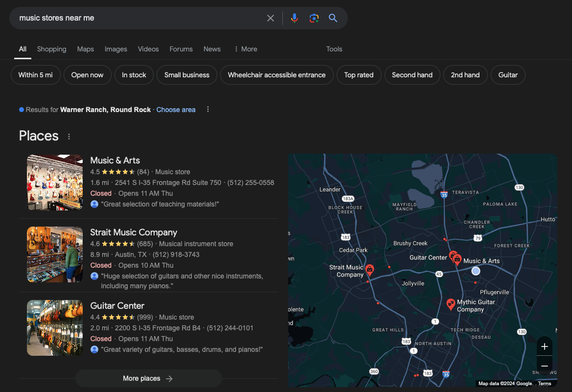Viewport: 572px width, 392px height.
Task: Click the Choose area link
Action: pyautogui.click(x=176, y=110)
